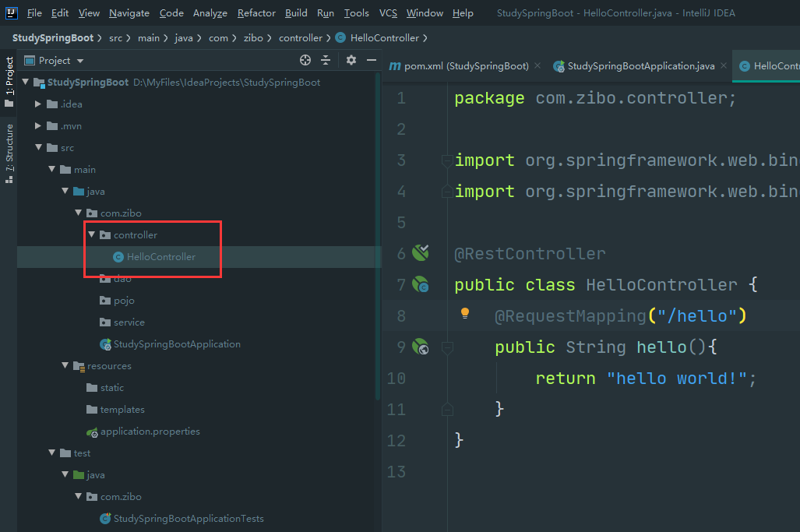The width and height of the screenshot is (800, 532).
Task: Open the Tools menu
Action: coord(356,12)
